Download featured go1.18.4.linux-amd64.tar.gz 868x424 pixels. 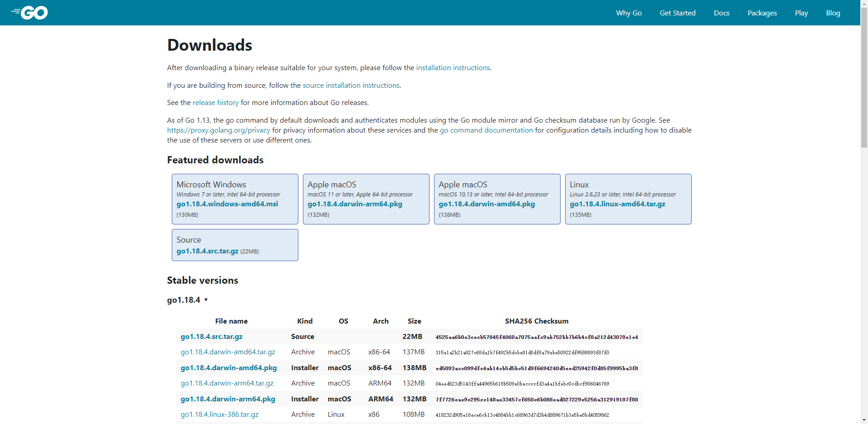pos(618,204)
